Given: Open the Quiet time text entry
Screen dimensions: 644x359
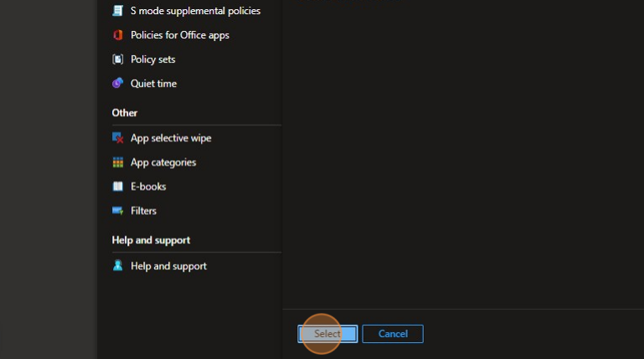Looking at the screenshot, I should click(x=153, y=84).
